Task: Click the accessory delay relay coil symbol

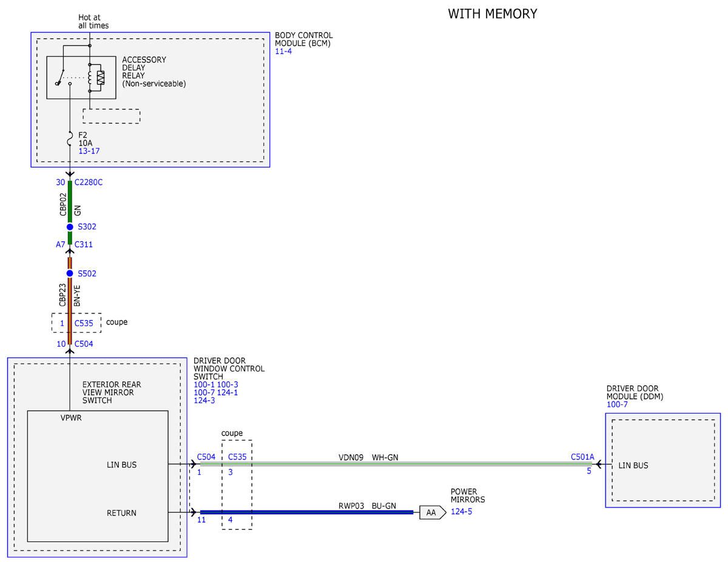Action: coord(90,78)
